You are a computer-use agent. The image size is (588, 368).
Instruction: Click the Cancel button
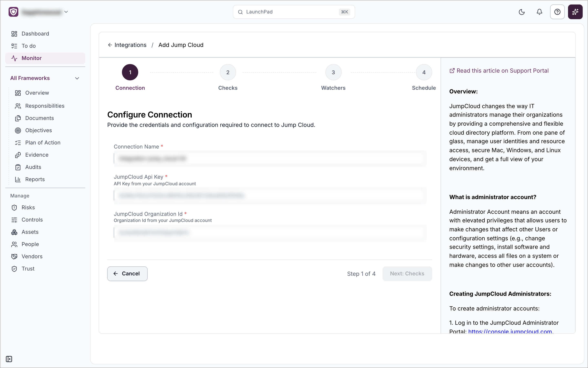click(x=127, y=274)
